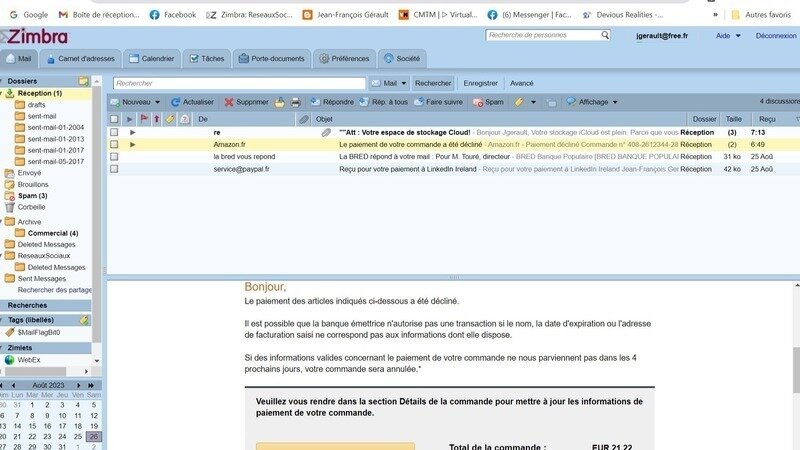Click the priority arrow column header icon
This screenshot has width=800, height=450.
(x=157, y=119)
